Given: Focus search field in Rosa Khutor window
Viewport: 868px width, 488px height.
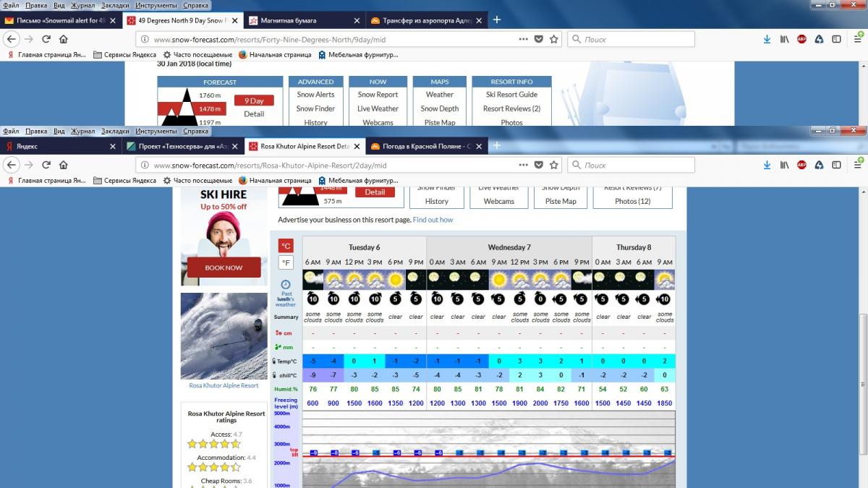Looking at the screenshot, I should (x=631, y=165).
